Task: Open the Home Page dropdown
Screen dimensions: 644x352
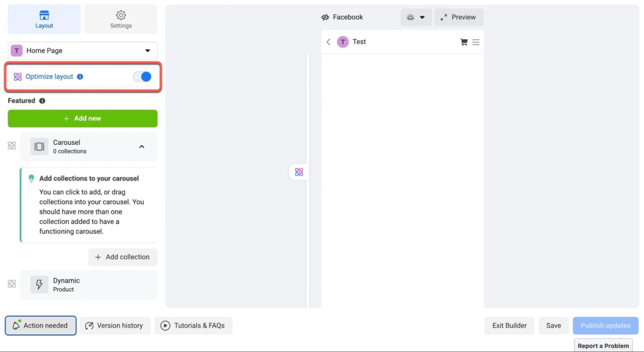Action: pos(147,51)
